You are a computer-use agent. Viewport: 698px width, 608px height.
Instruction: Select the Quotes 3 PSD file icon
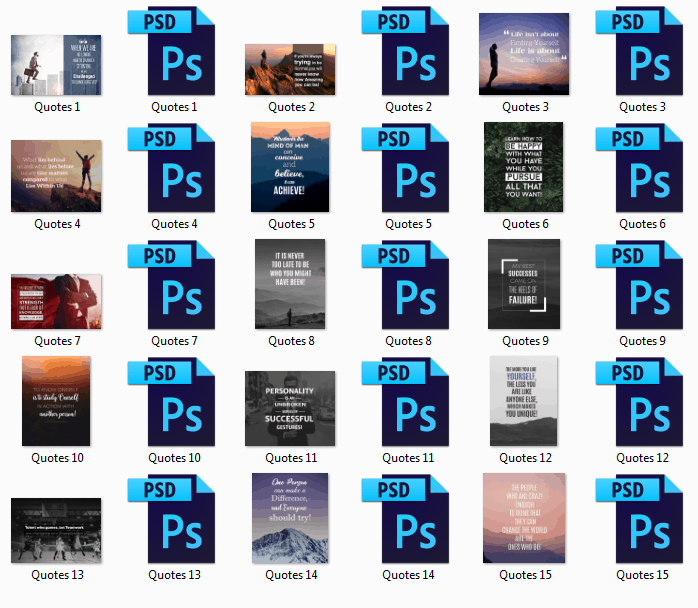pos(638,51)
